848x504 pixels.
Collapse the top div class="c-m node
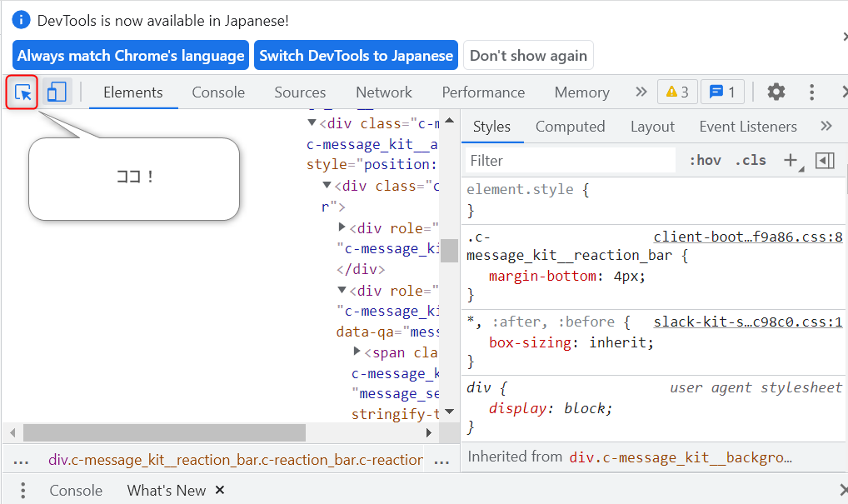pos(312,122)
